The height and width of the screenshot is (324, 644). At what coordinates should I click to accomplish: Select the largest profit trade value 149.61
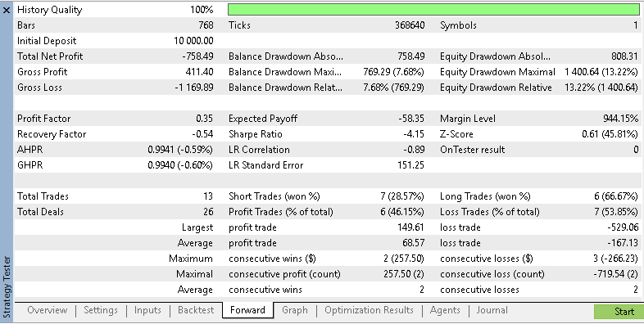[411, 228]
